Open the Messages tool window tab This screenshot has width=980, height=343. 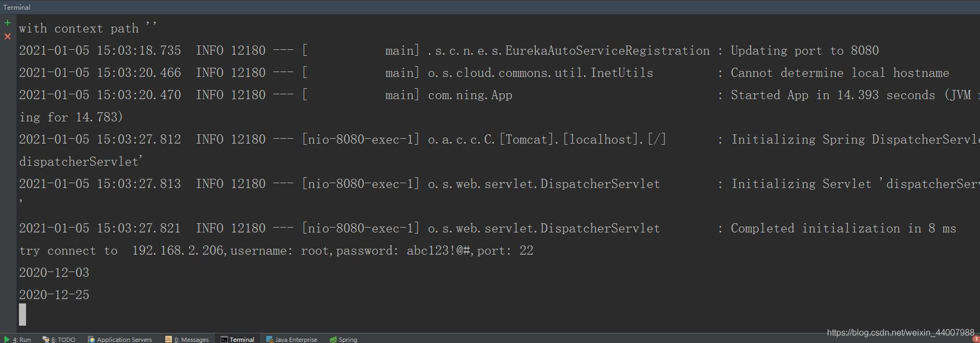pyautogui.click(x=187, y=339)
